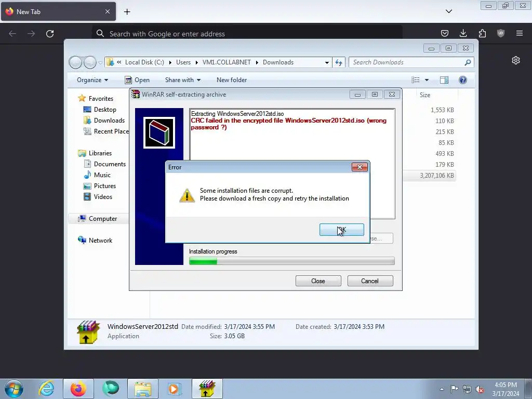List all tabs dropdown chevron
Viewport: 532px width, 399px height.
coord(448,11)
